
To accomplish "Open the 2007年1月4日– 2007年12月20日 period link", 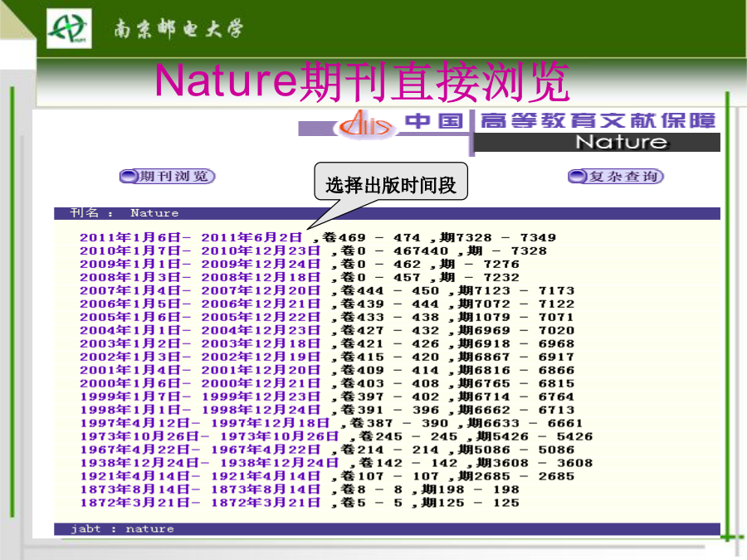I will pos(200,290).
